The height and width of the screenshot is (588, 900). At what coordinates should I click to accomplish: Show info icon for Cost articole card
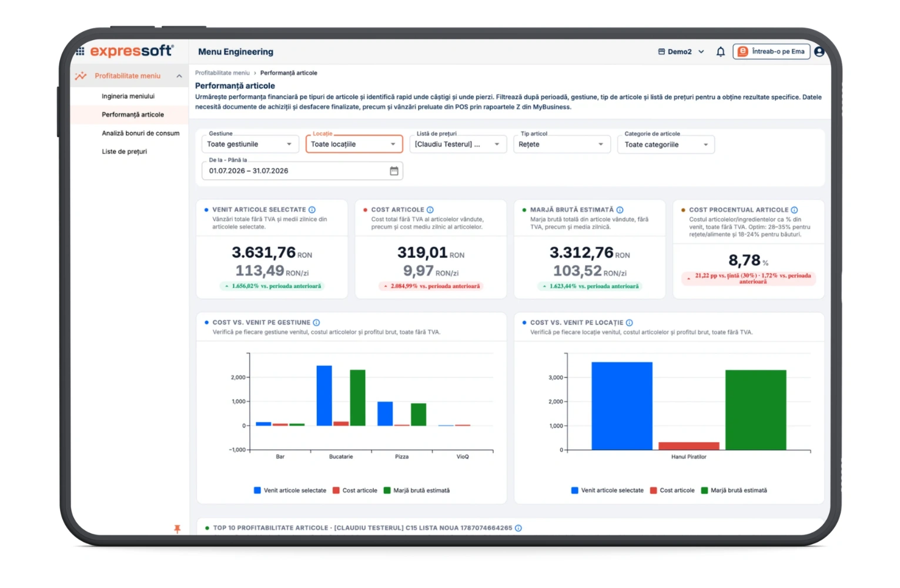(x=430, y=210)
